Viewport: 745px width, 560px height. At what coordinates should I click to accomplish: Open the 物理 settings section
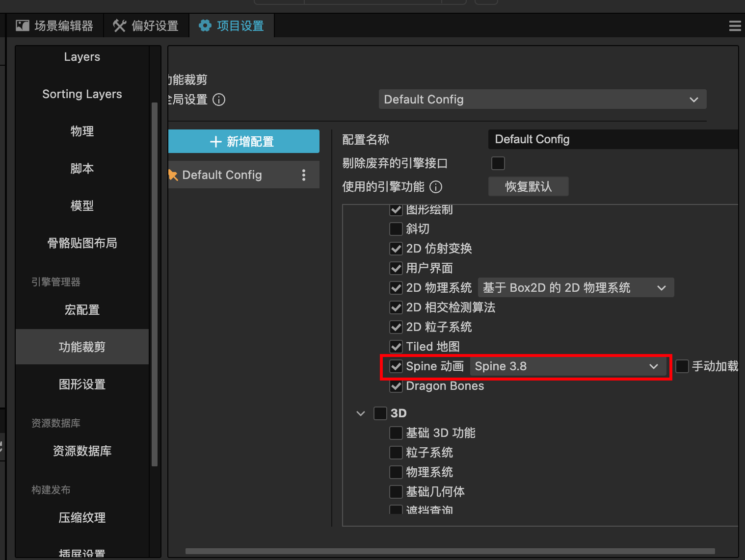pos(82,131)
